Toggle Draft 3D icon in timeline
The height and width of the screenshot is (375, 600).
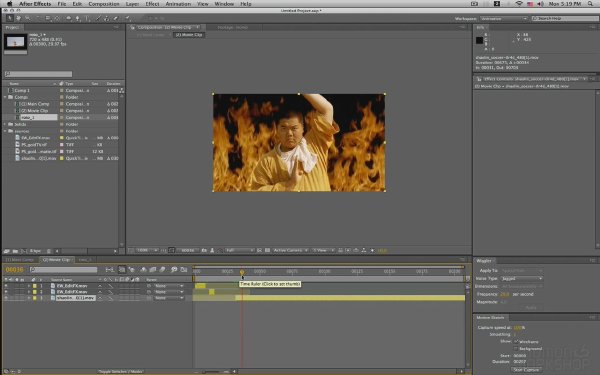click(x=132, y=270)
